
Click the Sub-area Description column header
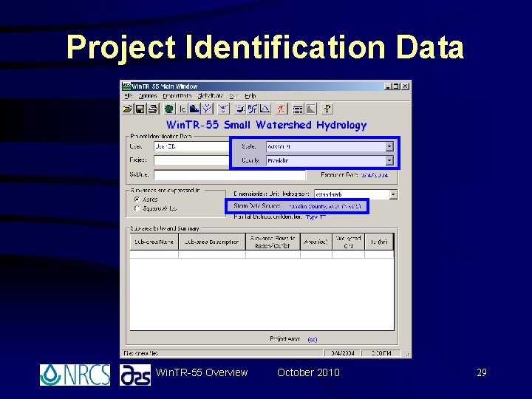point(212,242)
